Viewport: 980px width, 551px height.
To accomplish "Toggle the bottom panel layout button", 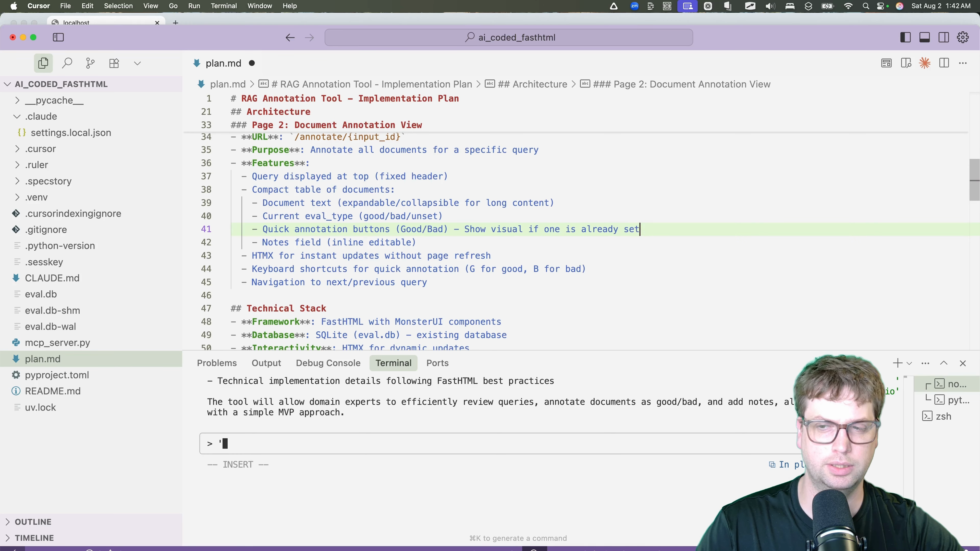I will pos(924,37).
